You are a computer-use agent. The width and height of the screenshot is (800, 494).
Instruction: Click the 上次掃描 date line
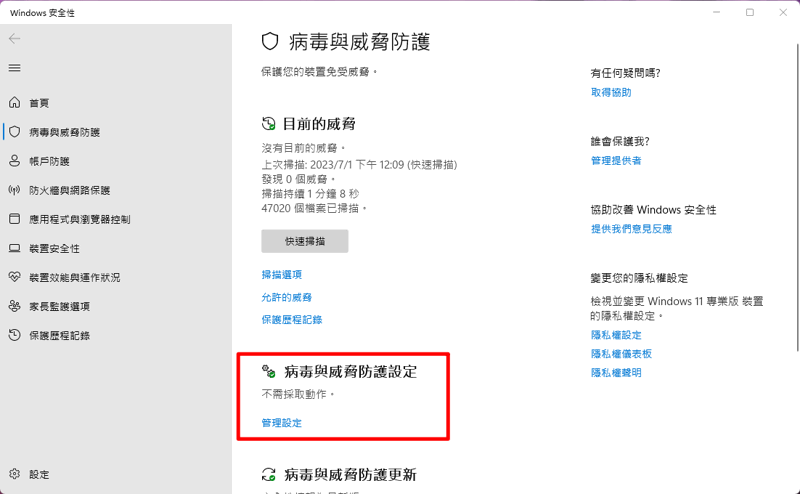point(359,164)
